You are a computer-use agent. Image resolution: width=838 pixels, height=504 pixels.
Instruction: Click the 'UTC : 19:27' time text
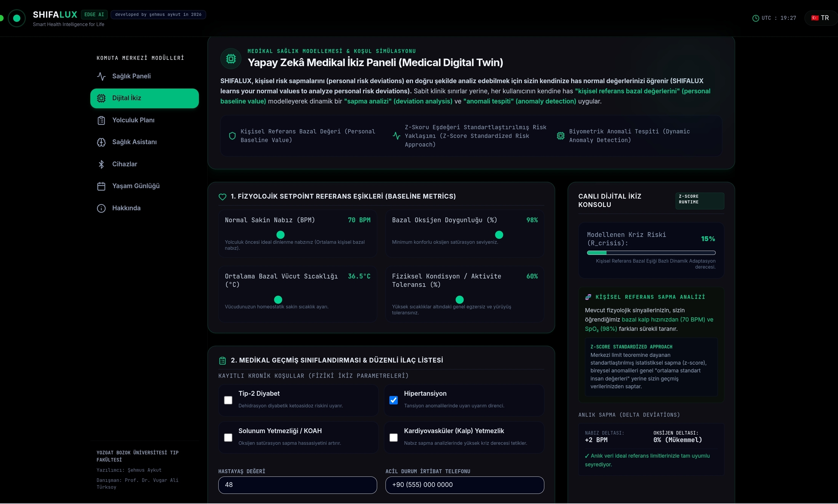(778, 18)
